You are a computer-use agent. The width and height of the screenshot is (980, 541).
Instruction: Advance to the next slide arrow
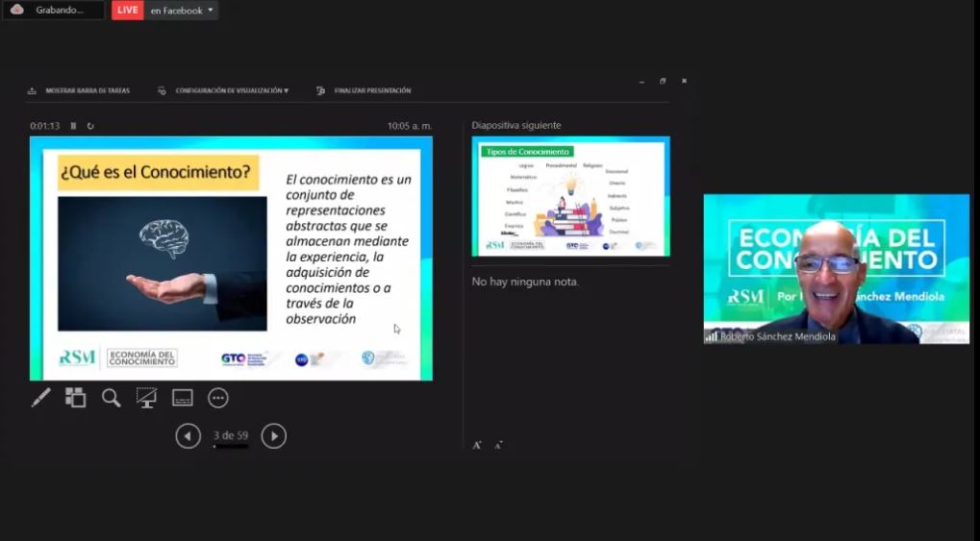[x=274, y=436]
